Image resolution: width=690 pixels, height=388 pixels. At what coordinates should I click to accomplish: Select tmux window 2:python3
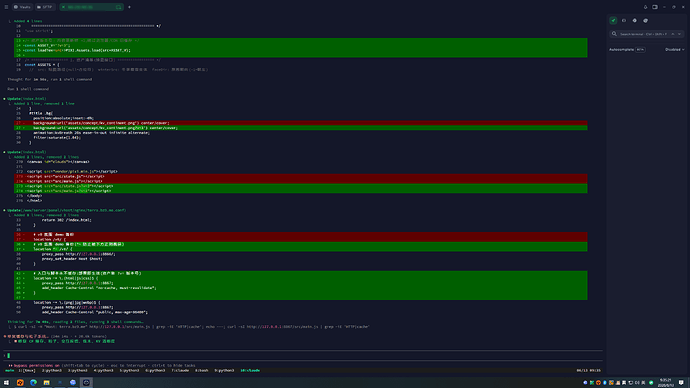pos(52,370)
